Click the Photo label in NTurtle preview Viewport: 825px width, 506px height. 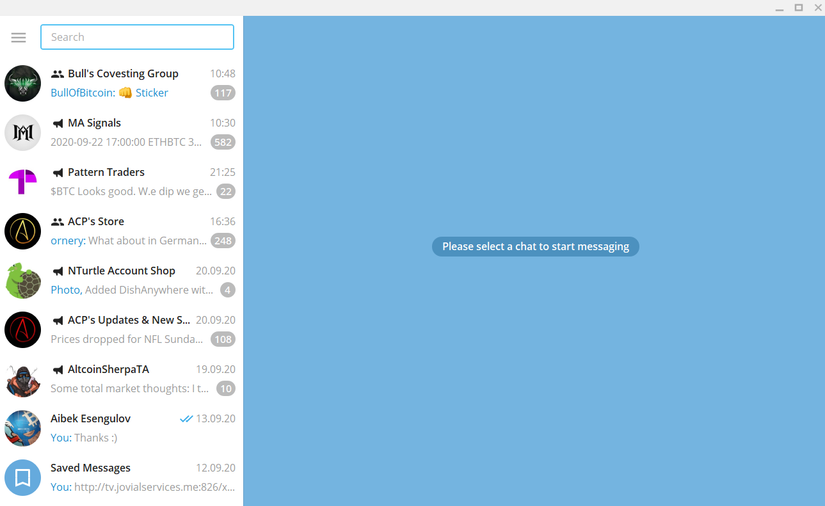click(66, 290)
